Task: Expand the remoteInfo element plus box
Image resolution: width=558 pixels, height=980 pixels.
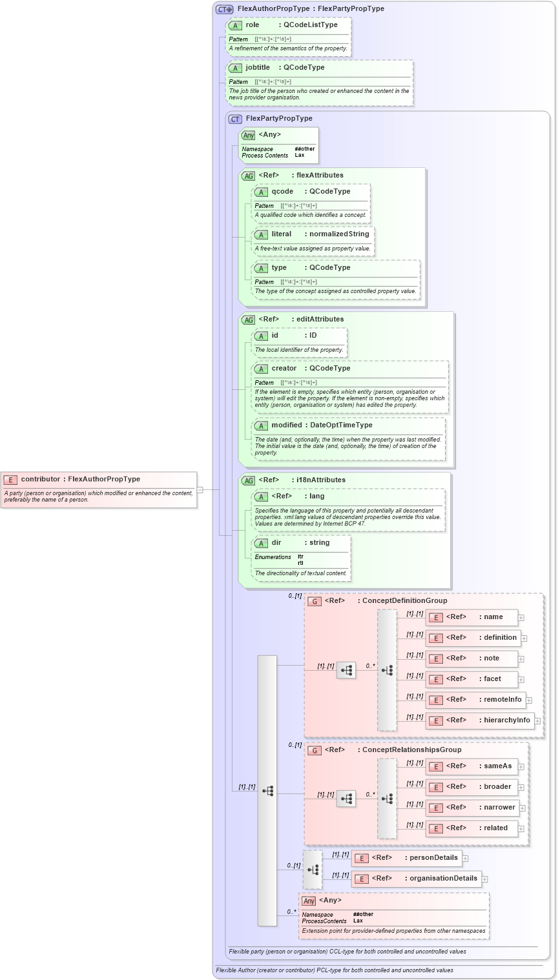Action: 529,700
